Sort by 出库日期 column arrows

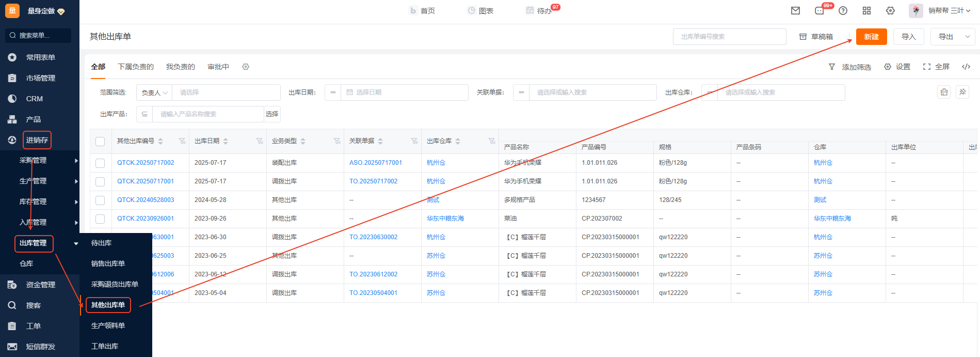point(226,141)
